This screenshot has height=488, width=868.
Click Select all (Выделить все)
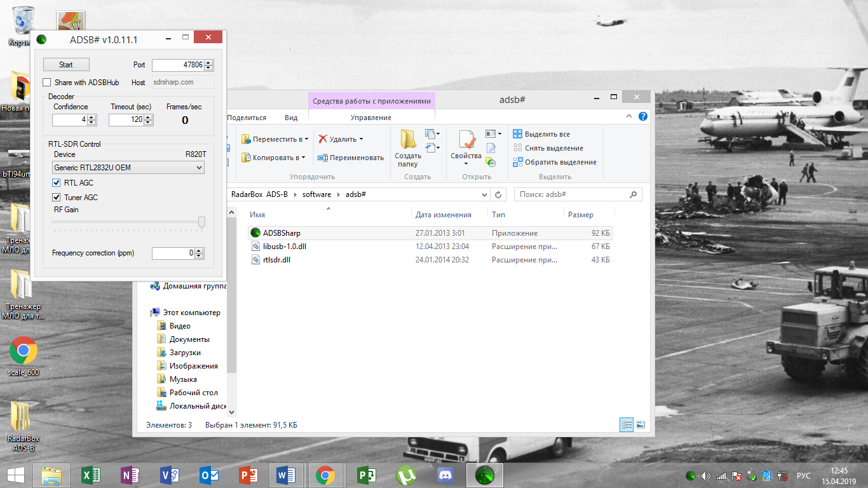[x=541, y=134]
